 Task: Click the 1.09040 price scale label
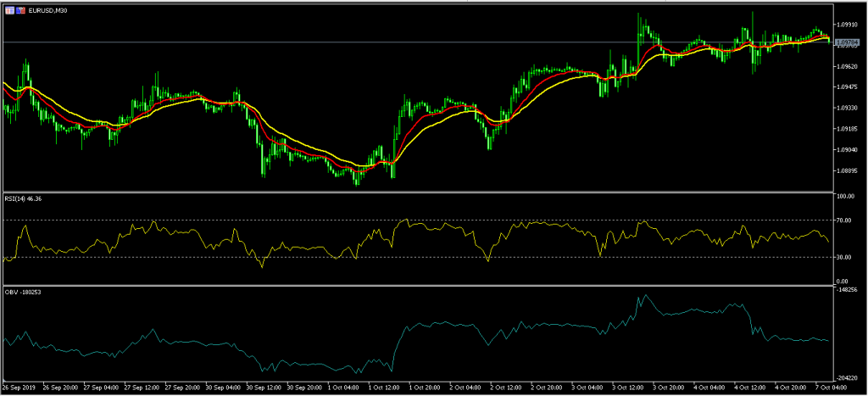click(848, 149)
